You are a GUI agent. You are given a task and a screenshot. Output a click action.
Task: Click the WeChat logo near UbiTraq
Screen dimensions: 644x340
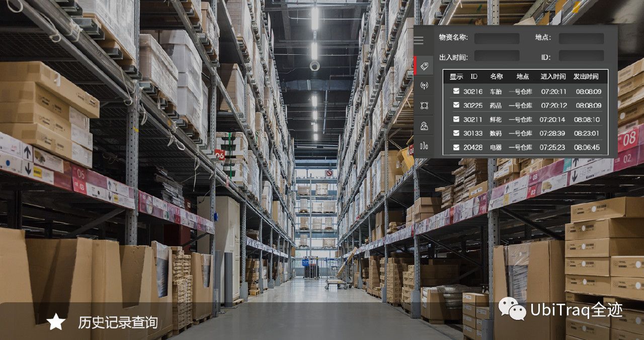pos(512,309)
